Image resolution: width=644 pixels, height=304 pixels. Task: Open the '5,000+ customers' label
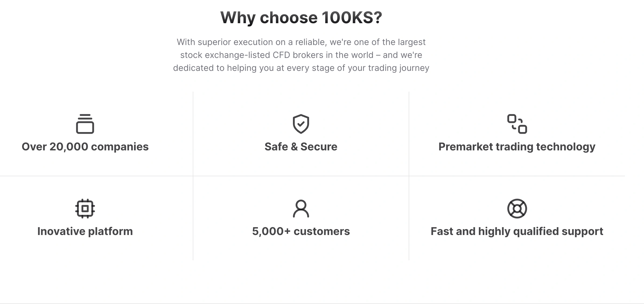pyautogui.click(x=301, y=231)
